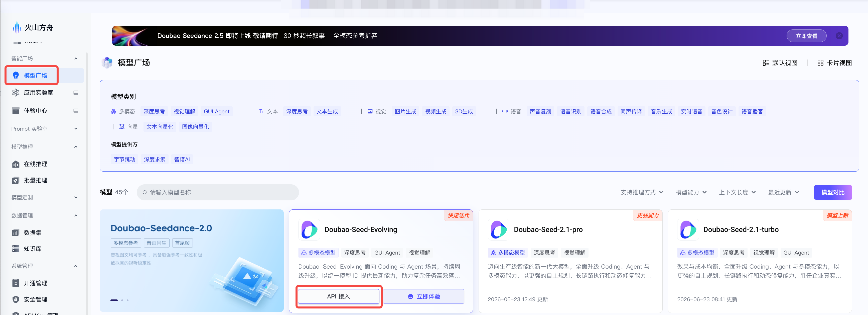Viewport: 868px width, 315px height.
Task: Switch to 卡片视图 layout
Action: click(835, 63)
